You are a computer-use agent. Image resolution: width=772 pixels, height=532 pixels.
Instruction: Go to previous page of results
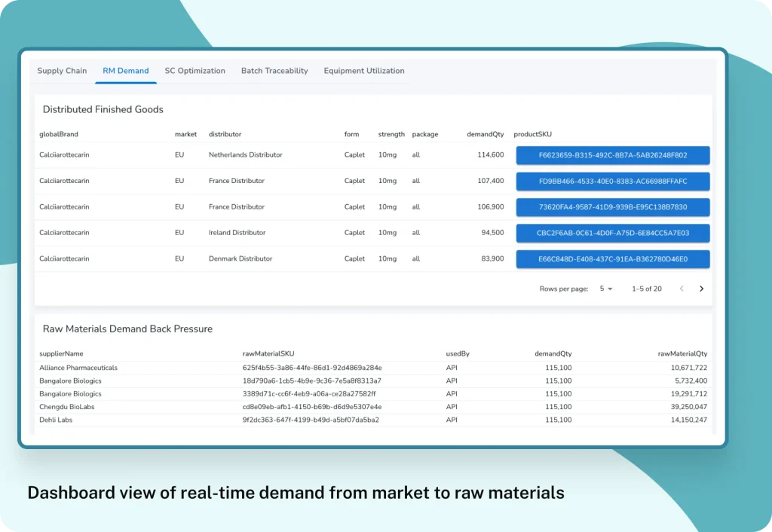pyautogui.click(x=682, y=289)
